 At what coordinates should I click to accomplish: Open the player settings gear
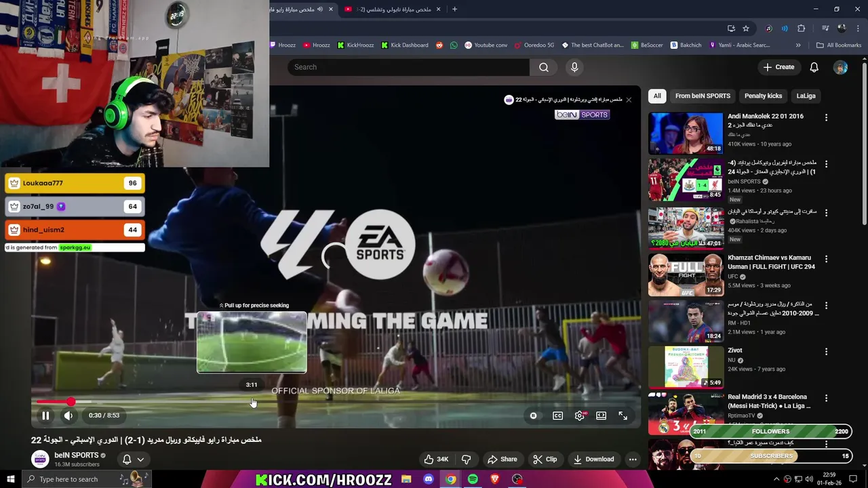[x=579, y=415]
